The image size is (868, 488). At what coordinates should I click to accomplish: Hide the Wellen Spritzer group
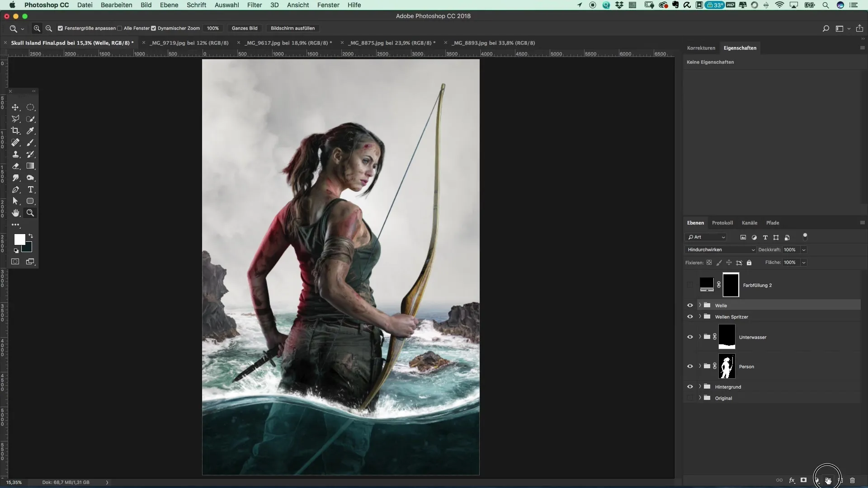click(690, 317)
